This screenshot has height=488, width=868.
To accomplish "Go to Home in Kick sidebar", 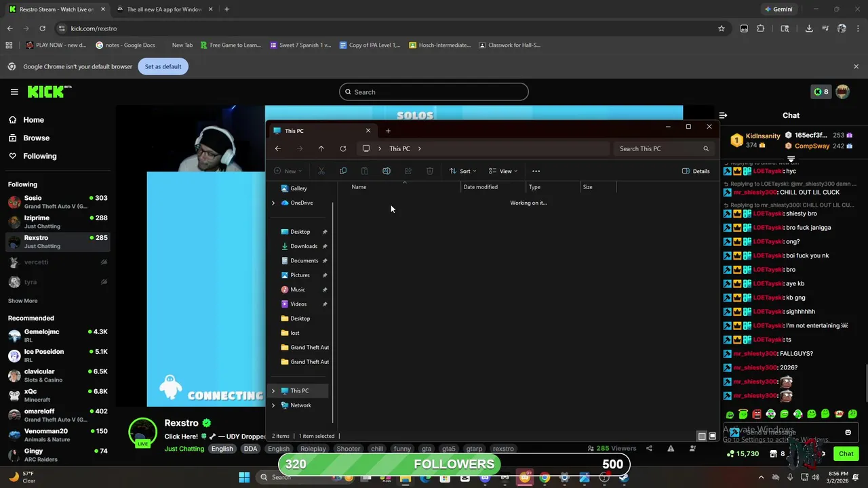I will (26, 120).
